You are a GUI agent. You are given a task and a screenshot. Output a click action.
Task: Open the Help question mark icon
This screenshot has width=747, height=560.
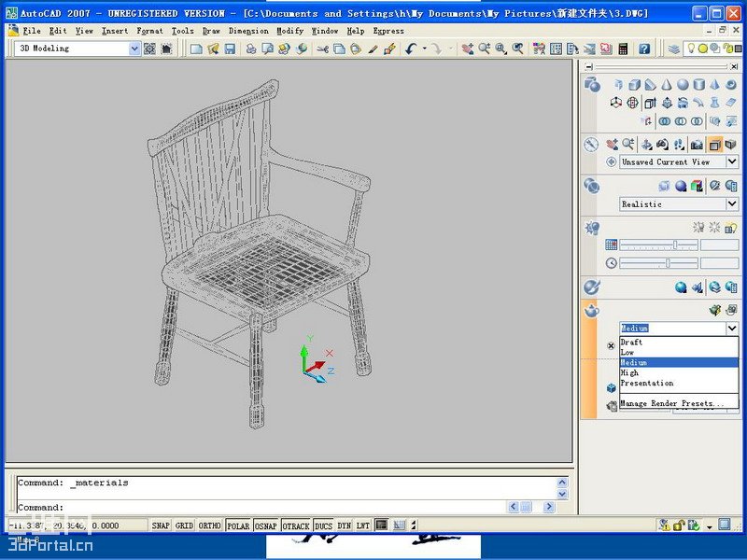pyautogui.click(x=644, y=49)
